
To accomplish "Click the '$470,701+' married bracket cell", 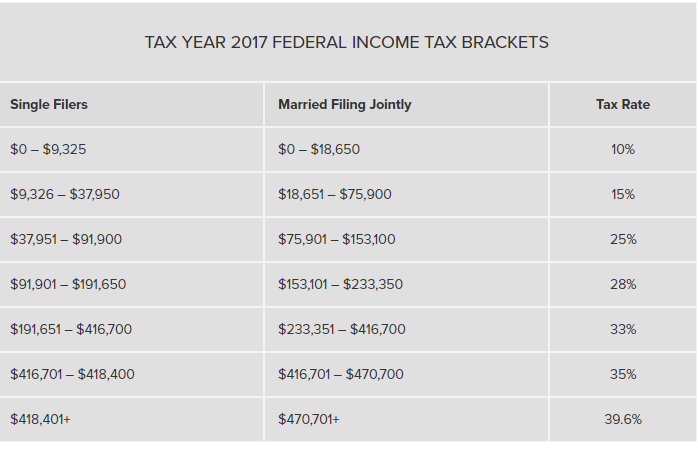I will point(309,419).
